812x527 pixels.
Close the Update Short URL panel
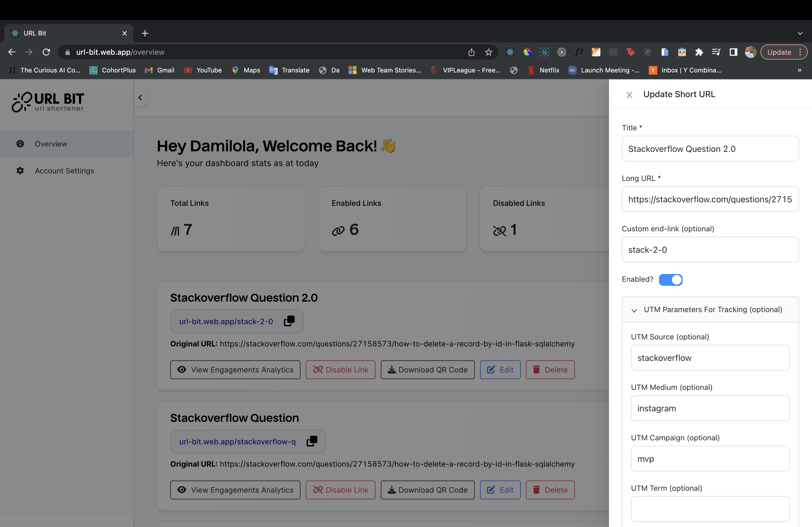coord(629,94)
